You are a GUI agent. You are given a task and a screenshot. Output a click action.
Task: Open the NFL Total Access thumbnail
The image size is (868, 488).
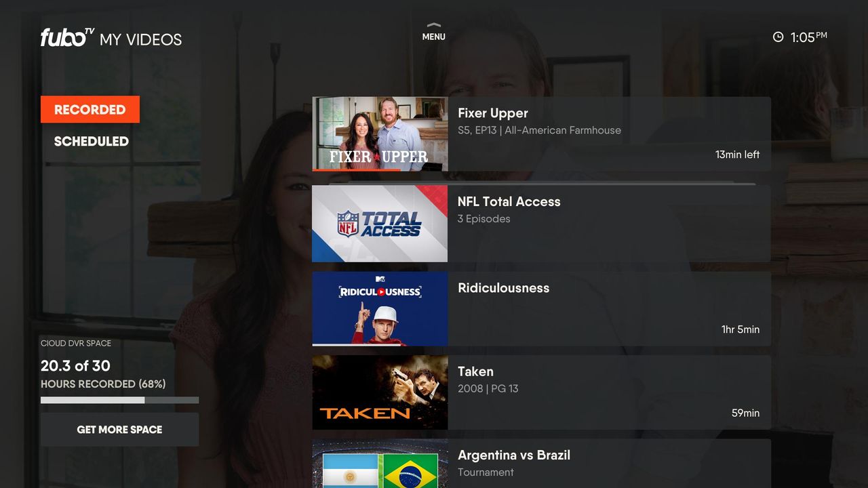pyautogui.click(x=380, y=224)
